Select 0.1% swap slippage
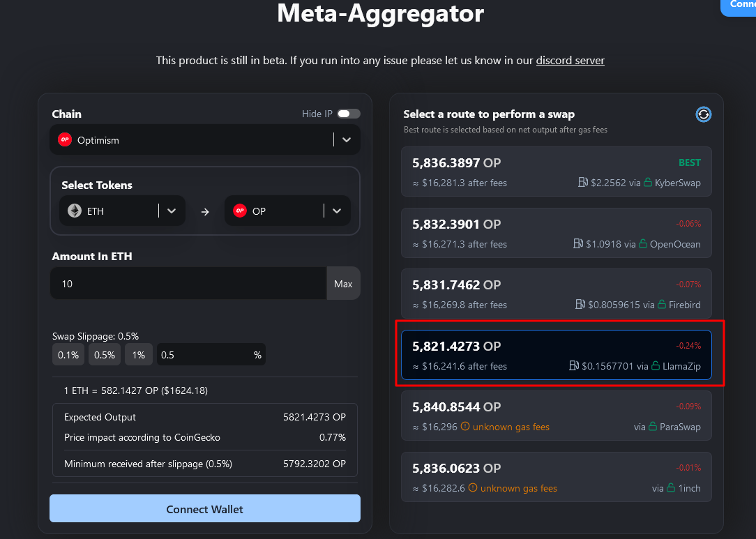This screenshot has width=756, height=539. tap(68, 354)
